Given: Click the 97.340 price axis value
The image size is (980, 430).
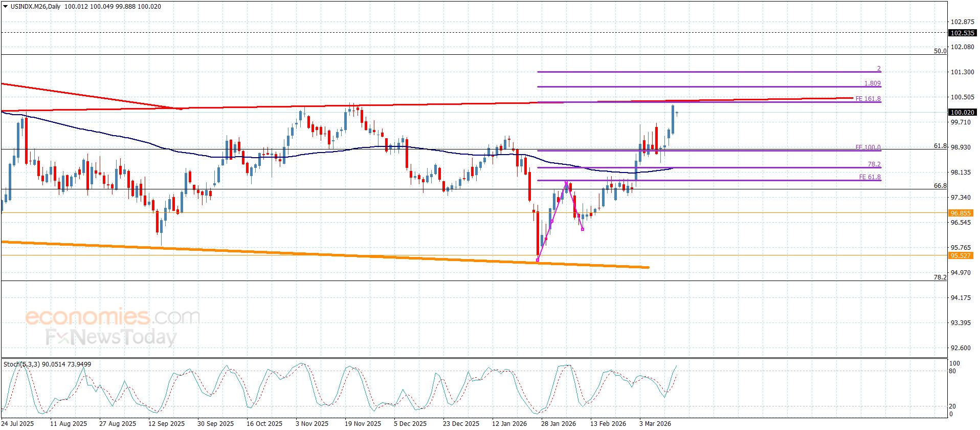Looking at the screenshot, I should pyautogui.click(x=961, y=198).
